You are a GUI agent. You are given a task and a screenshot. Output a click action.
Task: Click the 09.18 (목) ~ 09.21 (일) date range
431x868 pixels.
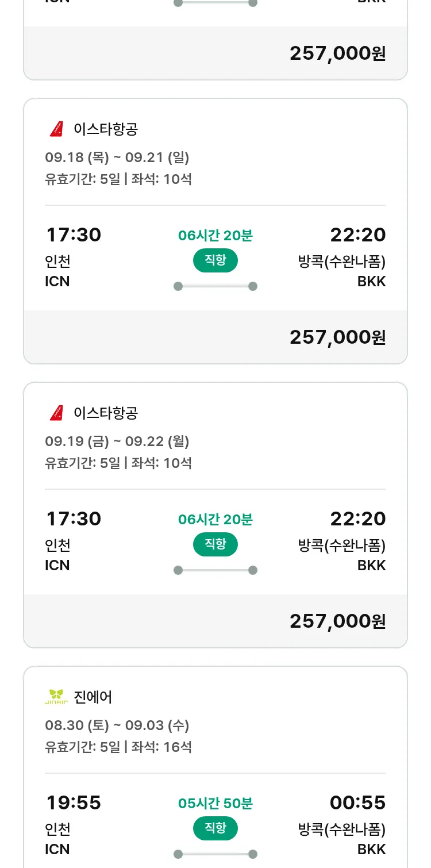(117, 157)
